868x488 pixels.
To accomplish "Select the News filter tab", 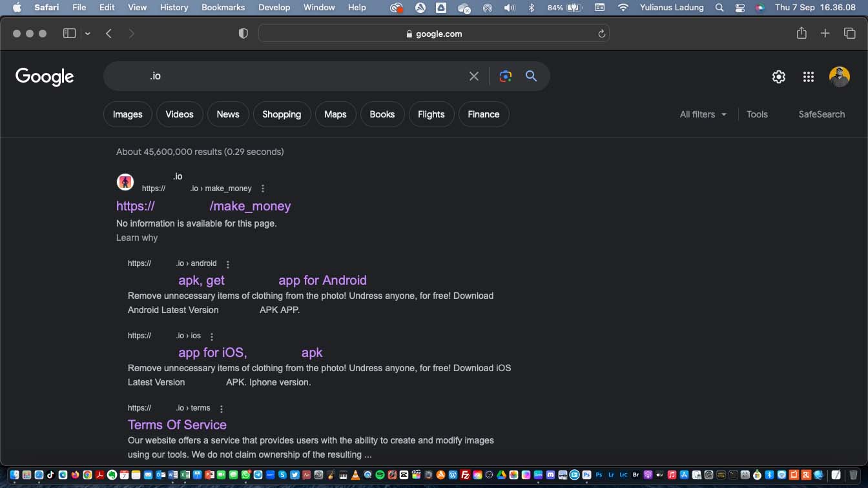I will pos(227,114).
